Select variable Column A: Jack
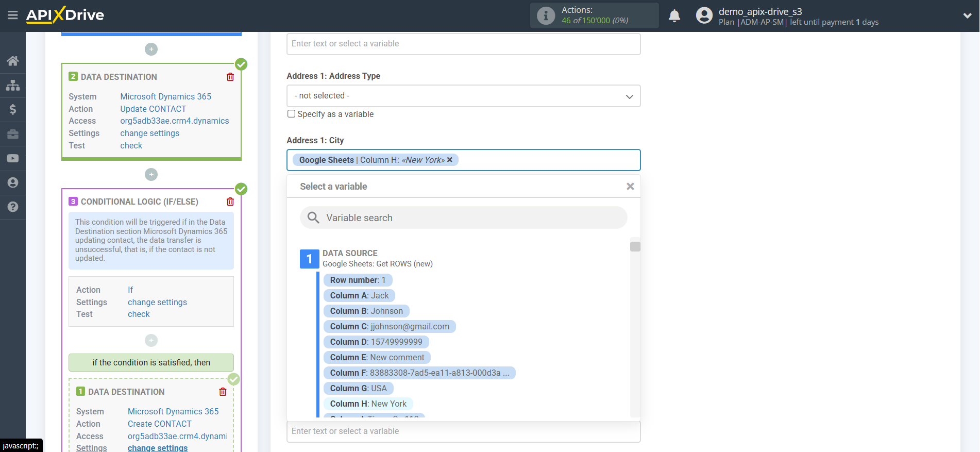Image resolution: width=980 pixels, height=452 pixels. point(359,295)
